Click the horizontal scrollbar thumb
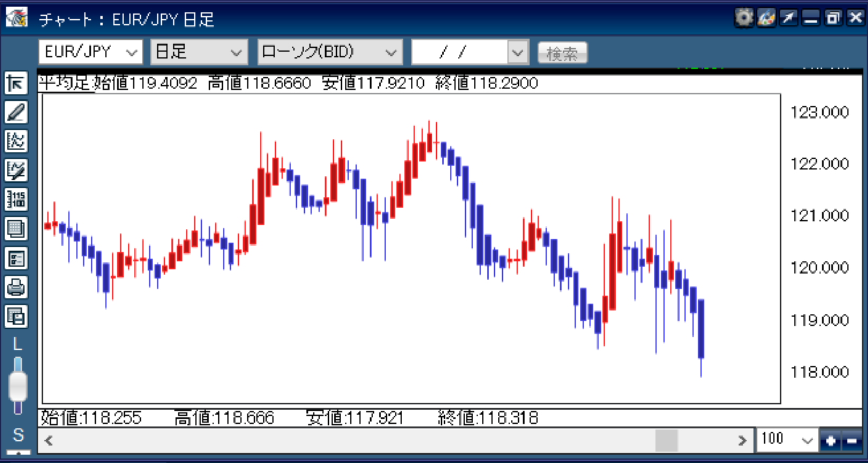The width and height of the screenshot is (868, 463). click(666, 440)
